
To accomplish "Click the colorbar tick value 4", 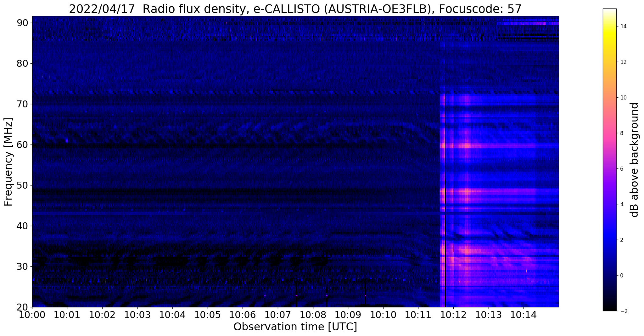I will click(x=621, y=204).
